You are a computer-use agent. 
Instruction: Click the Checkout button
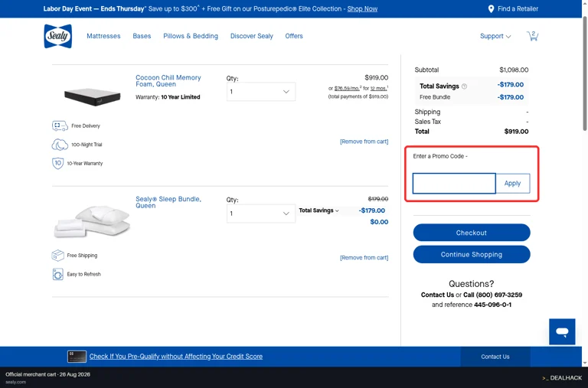pos(472,233)
